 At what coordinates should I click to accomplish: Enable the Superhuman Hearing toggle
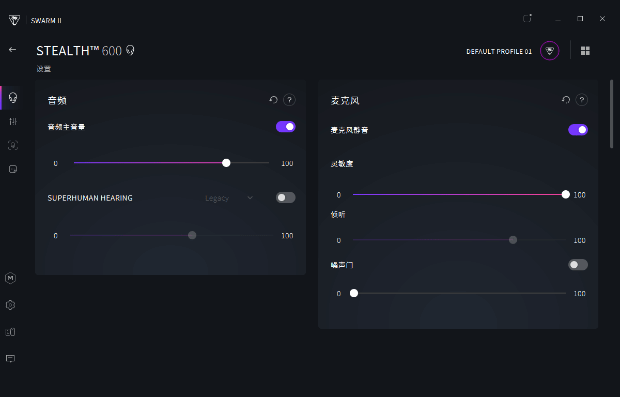(x=285, y=197)
